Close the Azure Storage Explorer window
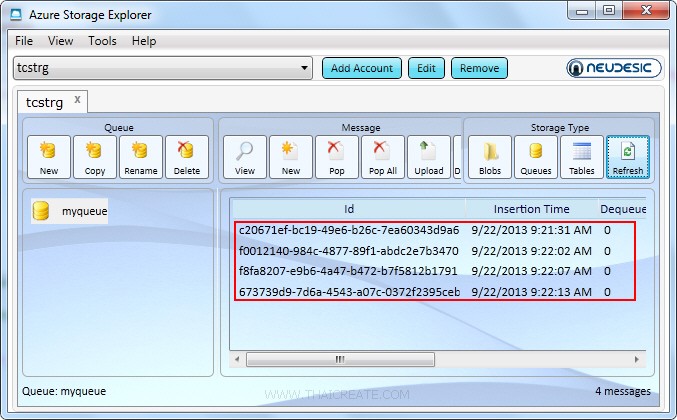Image resolution: width=677 pixels, height=420 pixels. (646, 11)
